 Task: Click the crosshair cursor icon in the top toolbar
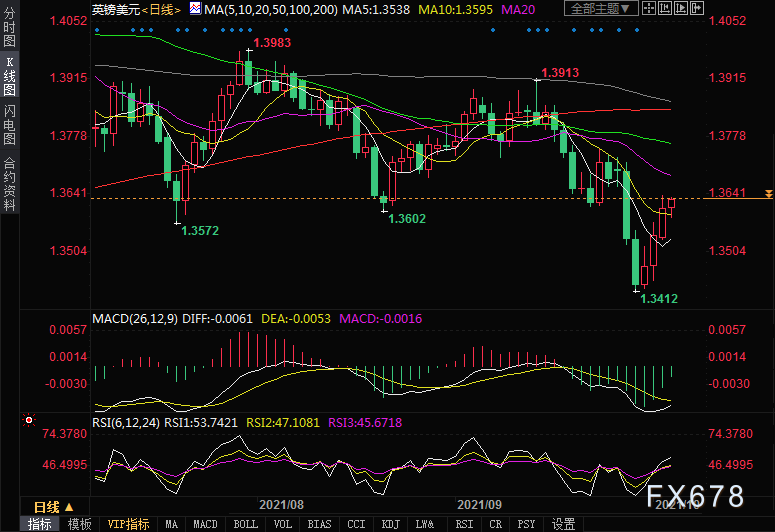648,8
